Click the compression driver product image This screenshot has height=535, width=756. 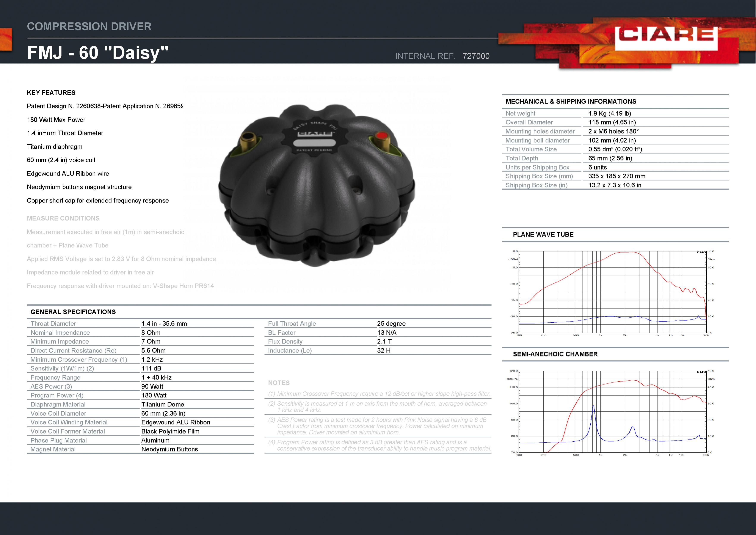pos(317,185)
